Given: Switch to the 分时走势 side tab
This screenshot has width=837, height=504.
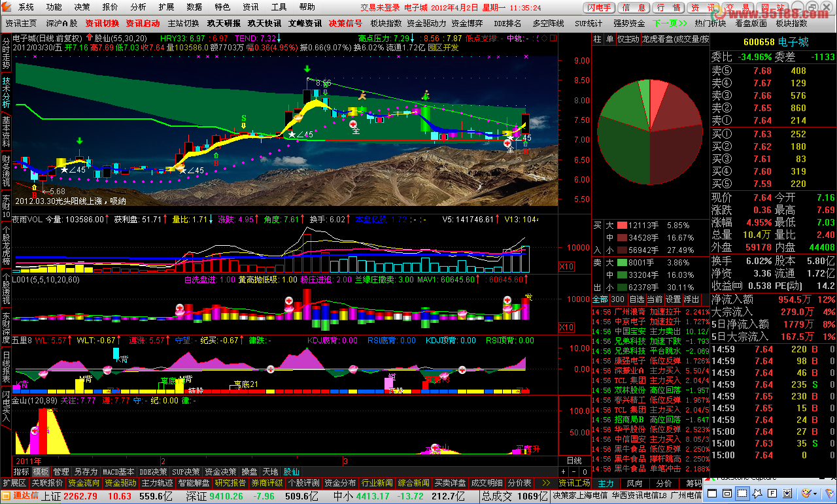Looking at the screenshot, I should (x=6, y=53).
